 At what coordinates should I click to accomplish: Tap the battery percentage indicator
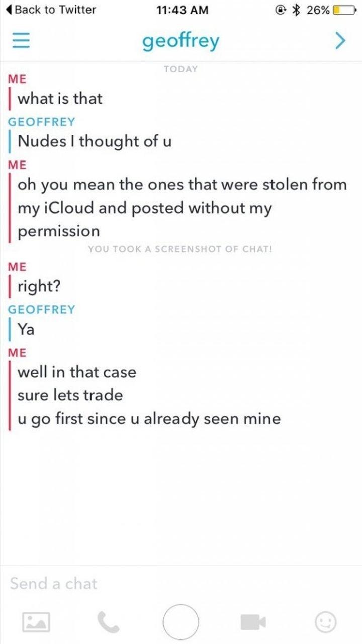click(x=318, y=10)
